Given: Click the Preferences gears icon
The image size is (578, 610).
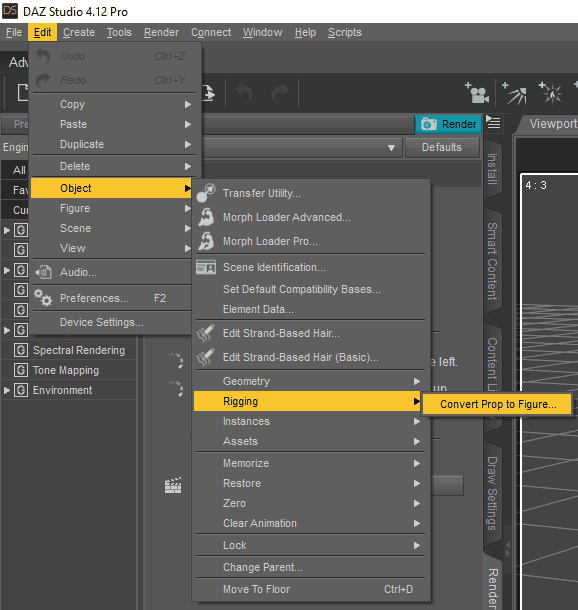Looking at the screenshot, I should coord(42,298).
